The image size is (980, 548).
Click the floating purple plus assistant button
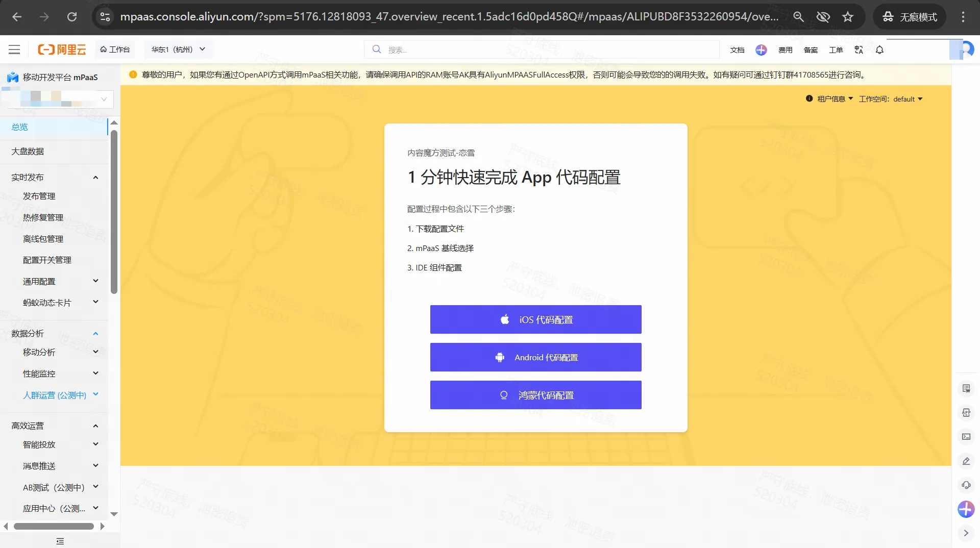tap(966, 509)
